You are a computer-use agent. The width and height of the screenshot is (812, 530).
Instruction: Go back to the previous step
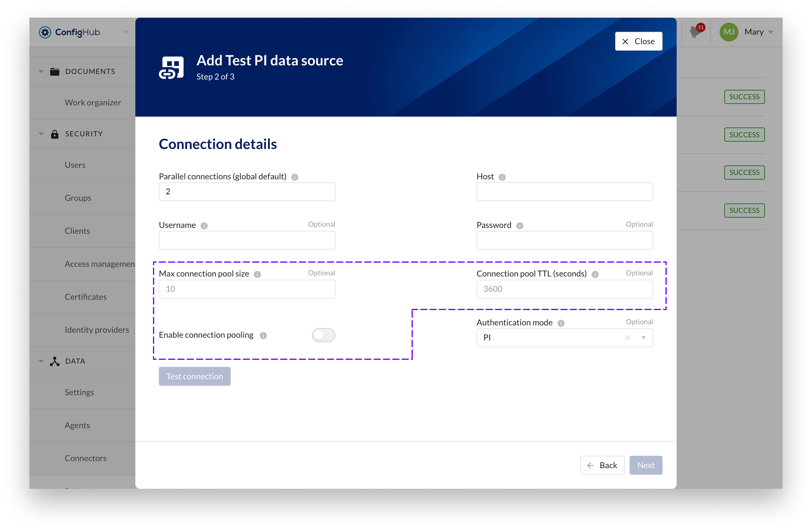(602, 465)
